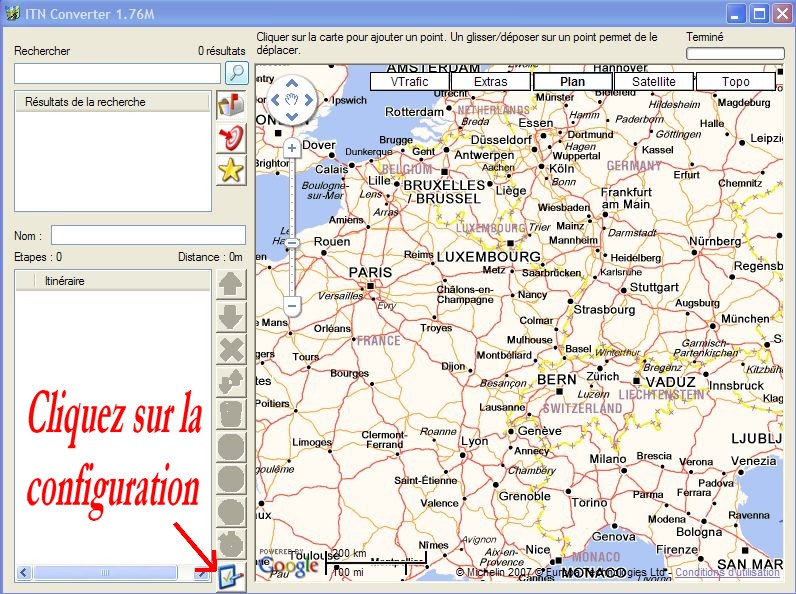Click Nürnberg on the map
The image size is (796, 594).
tap(715, 241)
